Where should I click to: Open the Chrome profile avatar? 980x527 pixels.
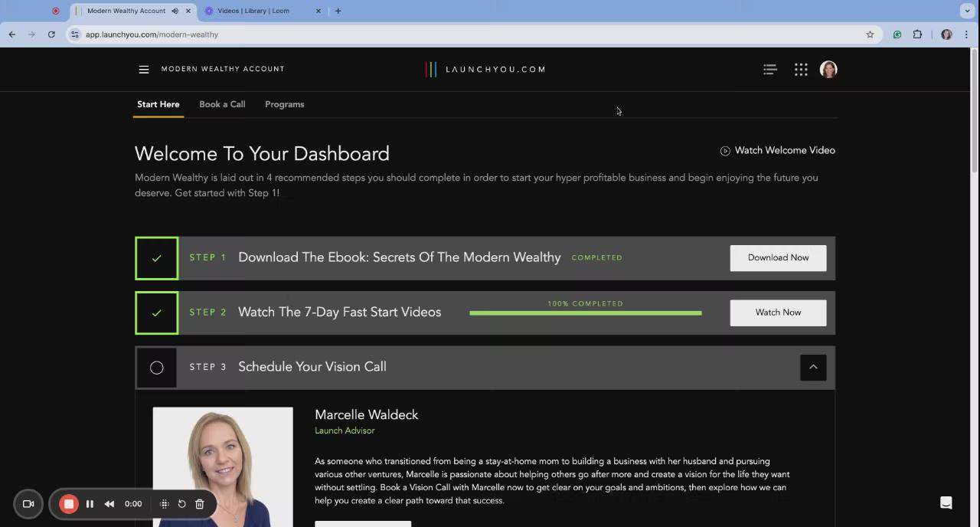coord(947,34)
